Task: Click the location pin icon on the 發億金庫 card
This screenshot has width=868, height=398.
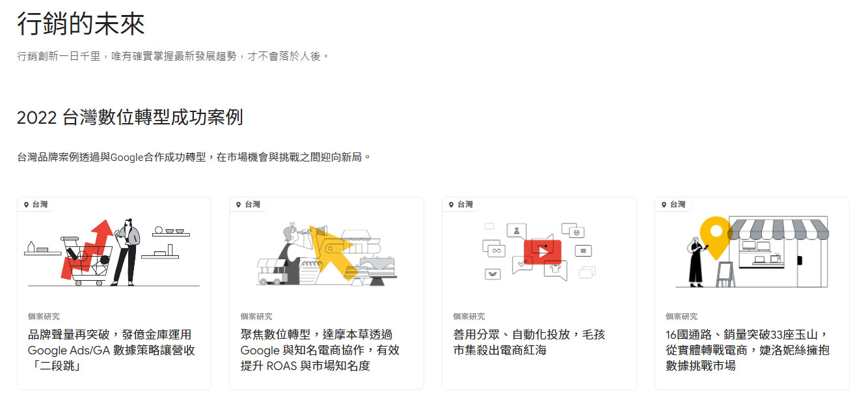Action: coord(26,205)
